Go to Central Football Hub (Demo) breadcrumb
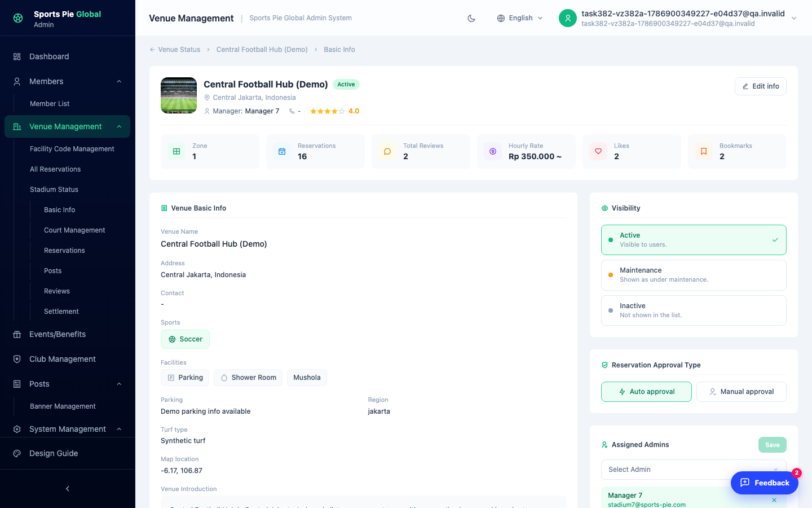Screen dimensions: 812x508 pos(262,50)
